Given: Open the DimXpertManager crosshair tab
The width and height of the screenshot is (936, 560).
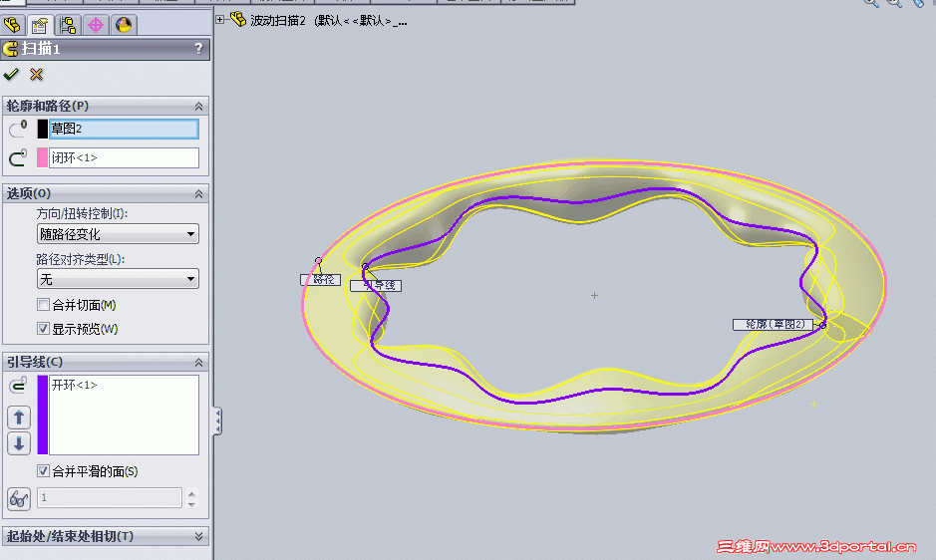Looking at the screenshot, I should click(x=96, y=25).
